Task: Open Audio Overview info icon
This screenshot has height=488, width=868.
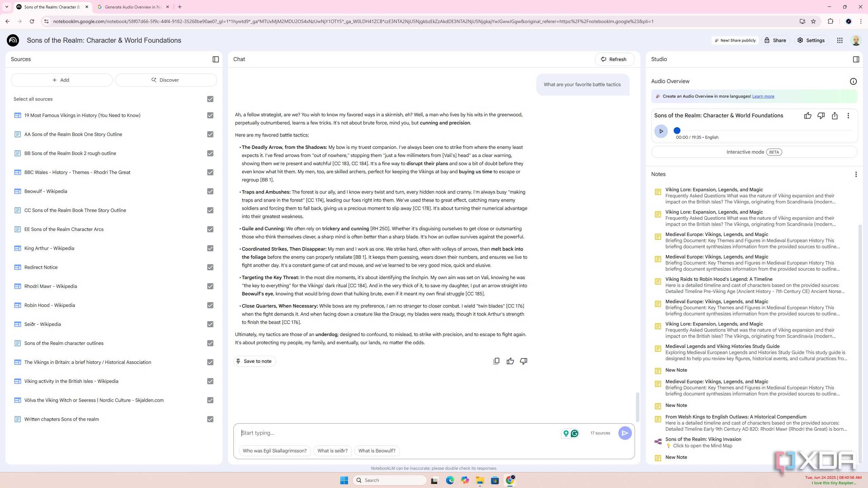Action: point(853,81)
